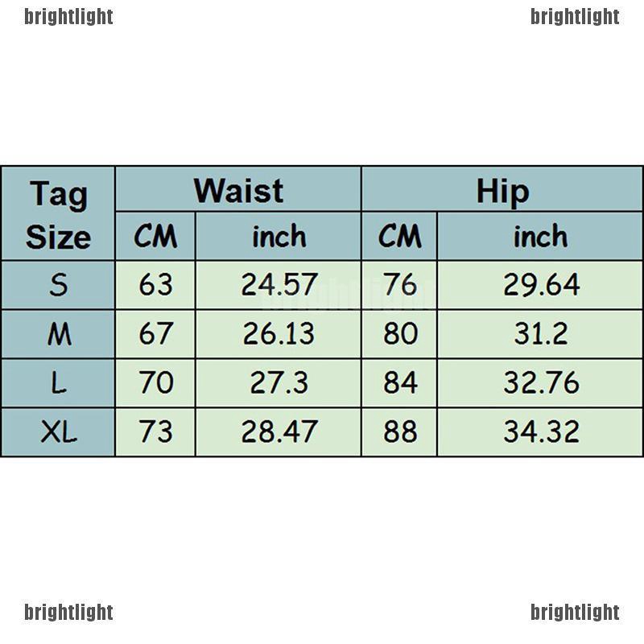Select the 34.32 hip inch cell
Screen dimensions: 644x644
[x=541, y=432]
